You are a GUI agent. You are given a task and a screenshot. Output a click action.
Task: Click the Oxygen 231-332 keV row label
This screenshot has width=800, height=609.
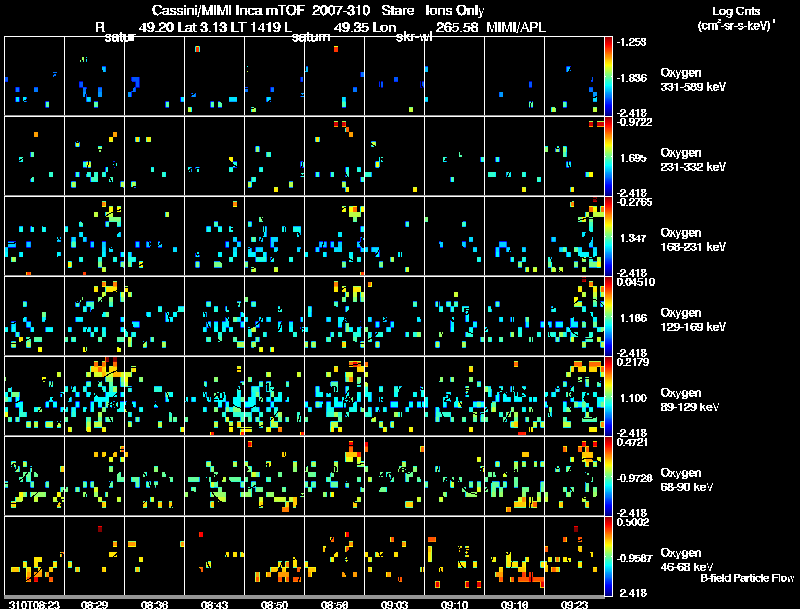click(693, 160)
